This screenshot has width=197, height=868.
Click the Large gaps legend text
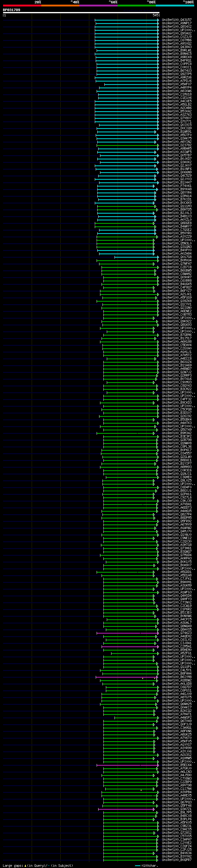pyautogui.click(x=38, y=866)
